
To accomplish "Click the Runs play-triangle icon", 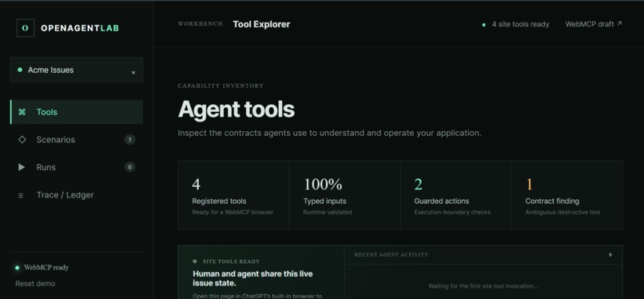I will click(22, 167).
